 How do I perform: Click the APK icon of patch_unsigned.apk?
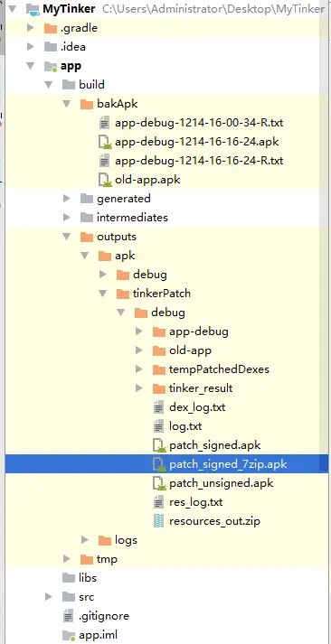click(159, 483)
